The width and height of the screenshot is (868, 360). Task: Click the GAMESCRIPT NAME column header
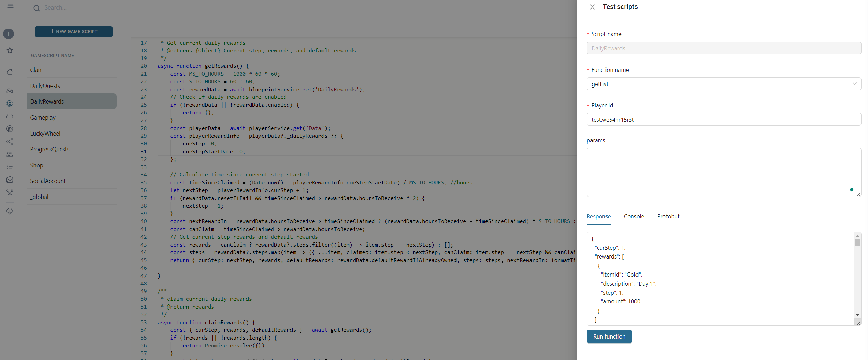pyautogui.click(x=53, y=55)
